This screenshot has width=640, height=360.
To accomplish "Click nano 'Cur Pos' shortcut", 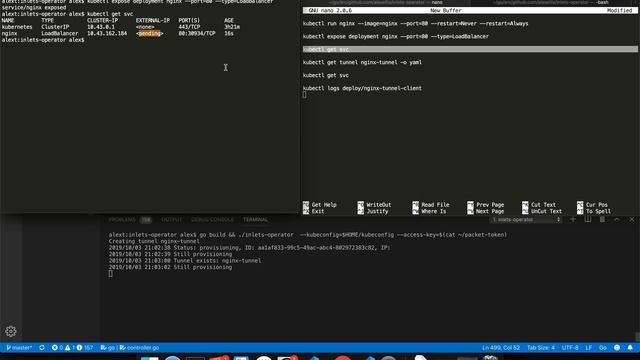I will click(x=592, y=205).
